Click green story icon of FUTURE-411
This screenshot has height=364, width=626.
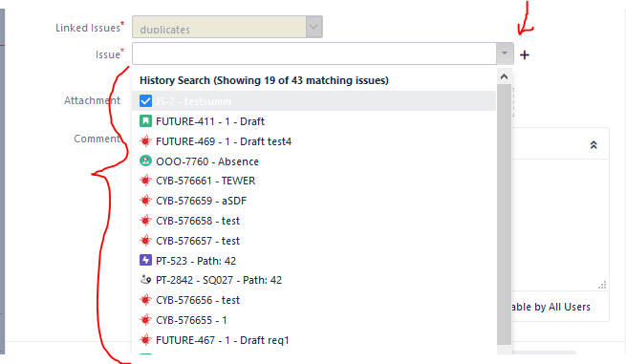tap(145, 121)
